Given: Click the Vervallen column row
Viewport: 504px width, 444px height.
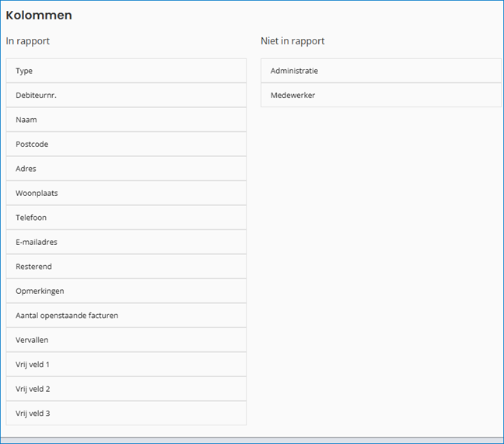Looking at the screenshot, I should (125, 340).
